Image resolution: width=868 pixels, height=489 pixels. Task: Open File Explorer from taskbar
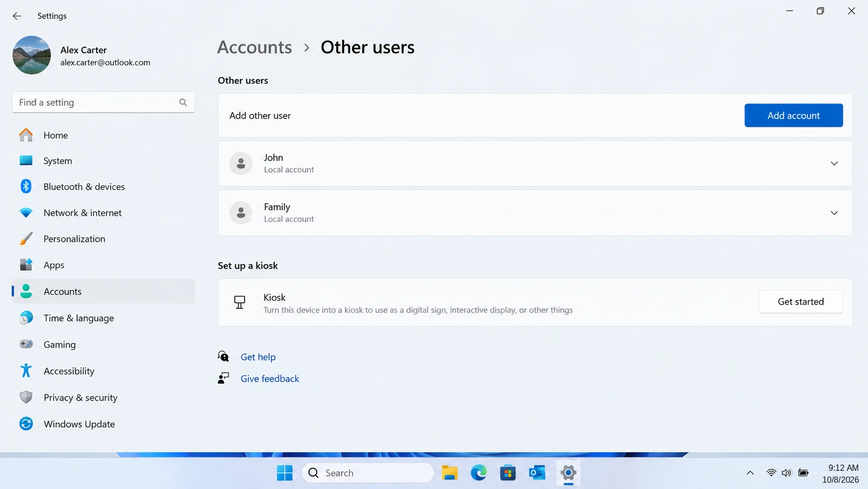[x=450, y=473]
